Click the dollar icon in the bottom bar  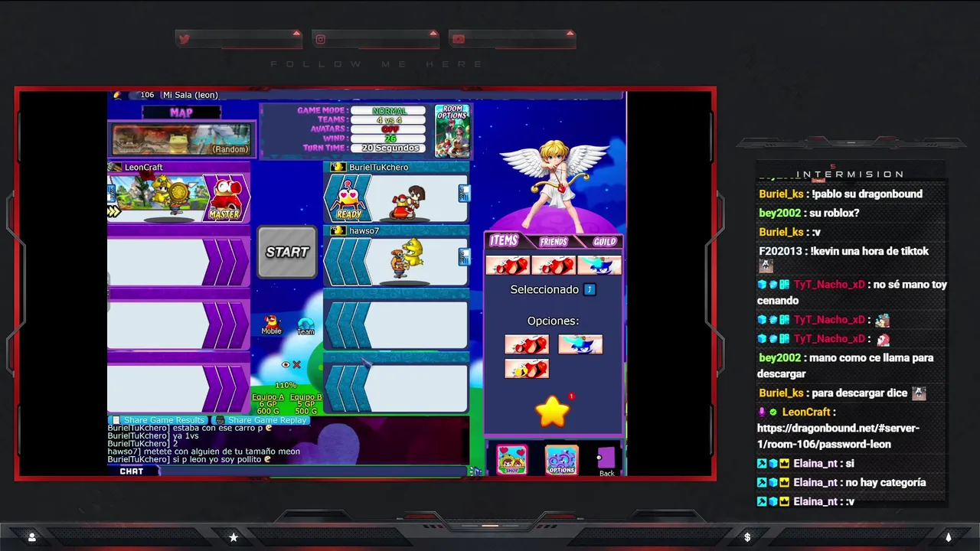(747, 537)
